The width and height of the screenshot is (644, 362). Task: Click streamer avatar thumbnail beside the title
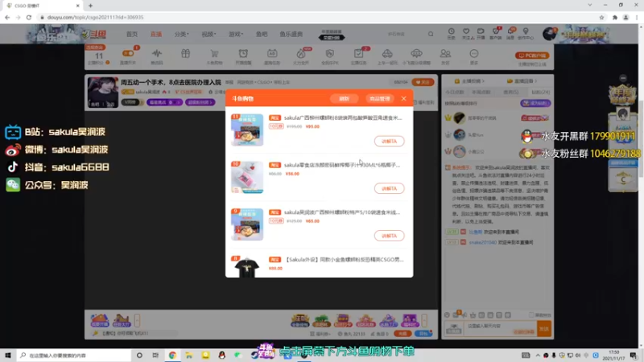(103, 93)
